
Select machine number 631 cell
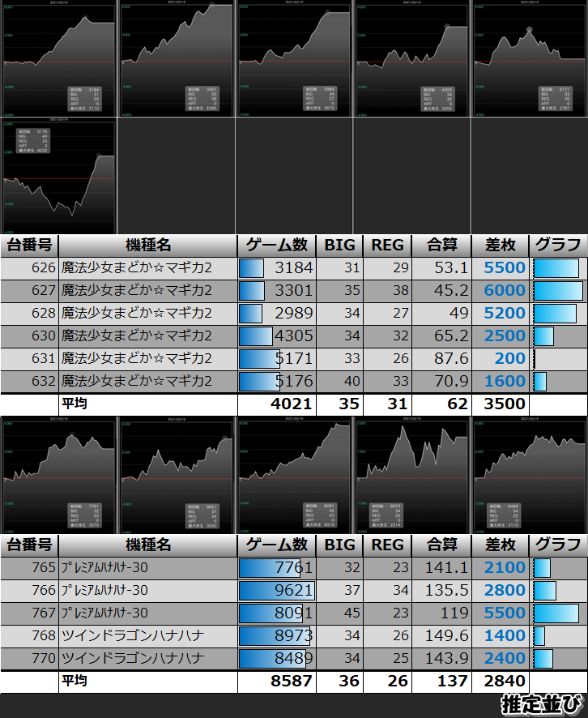[x=30, y=358]
